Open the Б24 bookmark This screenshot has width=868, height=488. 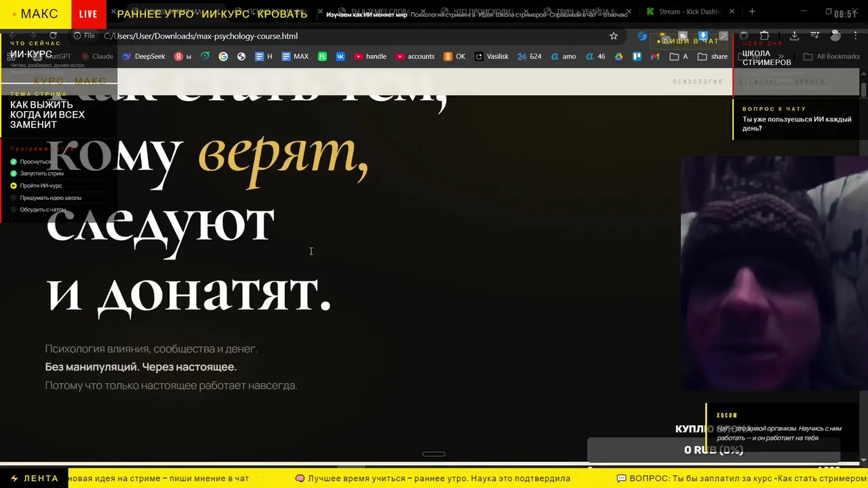point(529,56)
